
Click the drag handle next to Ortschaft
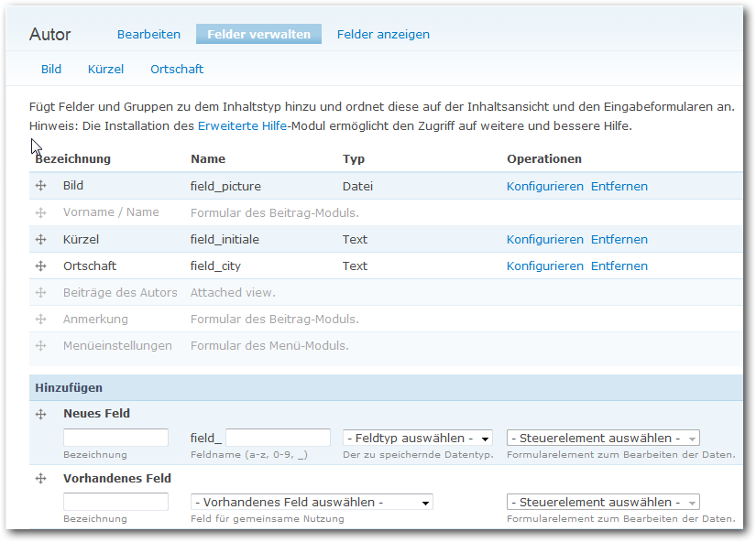[40, 266]
